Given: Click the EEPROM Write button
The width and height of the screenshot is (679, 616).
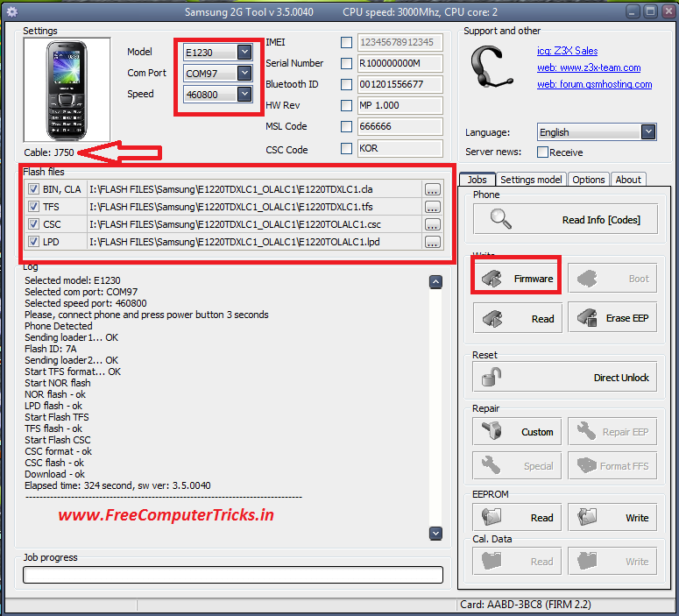Looking at the screenshot, I should pos(612,517).
